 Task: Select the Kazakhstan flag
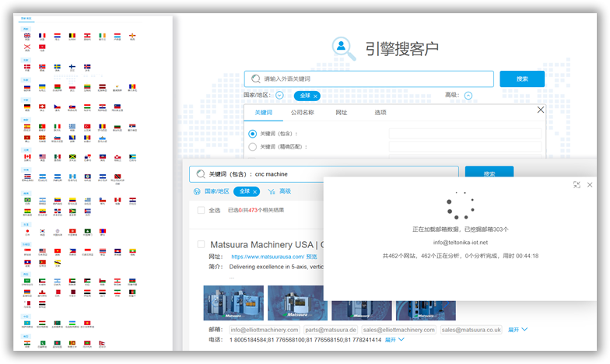(x=27, y=323)
